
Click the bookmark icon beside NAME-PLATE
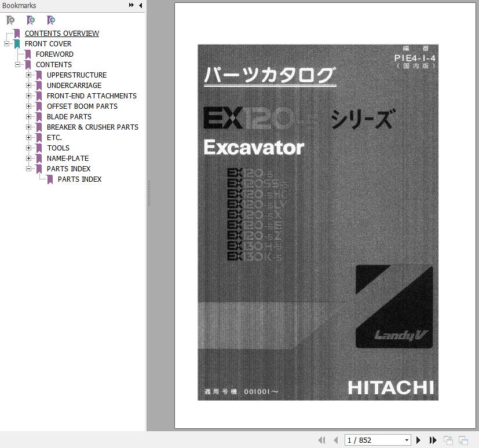(39, 158)
